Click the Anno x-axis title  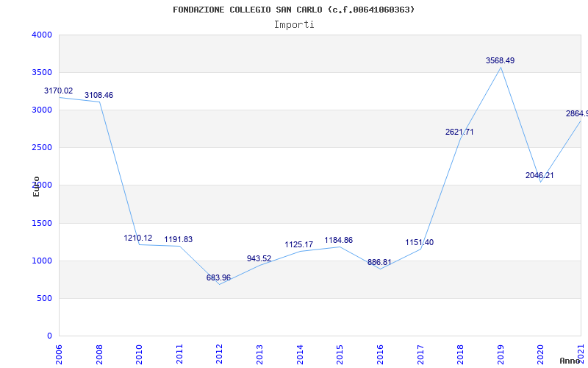point(570,361)
